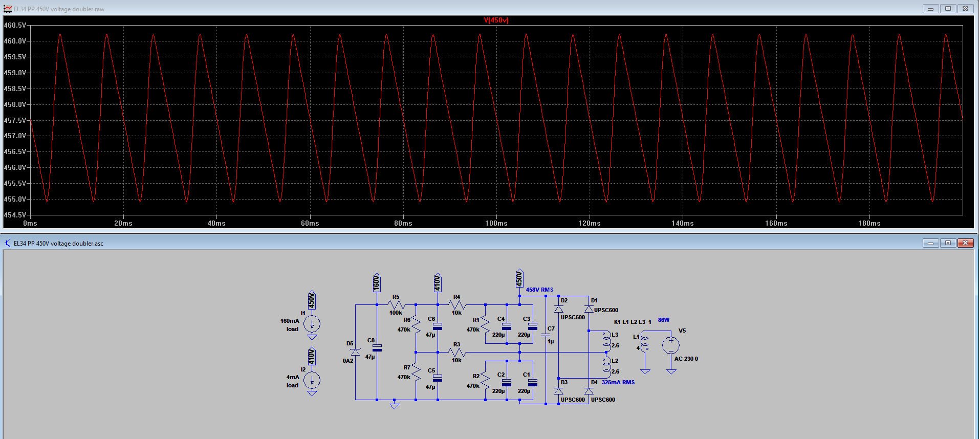Click the '0A2' label under D5
980x439 pixels.
348,361
